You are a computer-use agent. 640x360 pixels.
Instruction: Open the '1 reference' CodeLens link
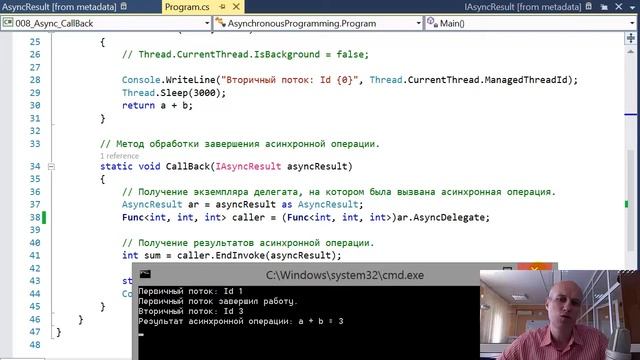tap(120, 156)
